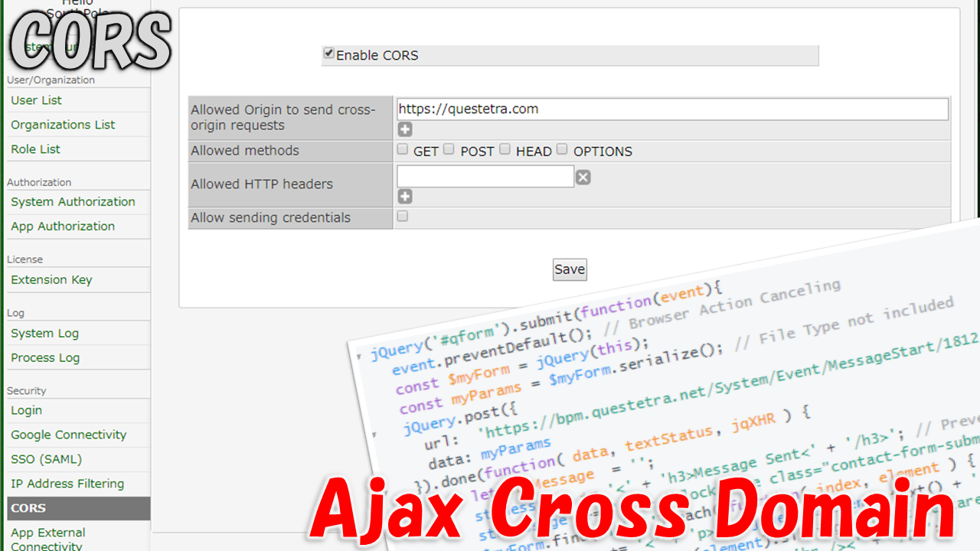This screenshot has height=551, width=980.
Task: Open Organizations List in the sidebar
Action: pos(63,125)
